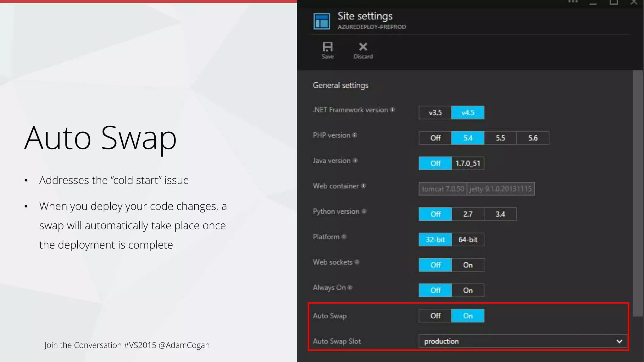Turn Python version Off
Image resolution: width=644 pixels, height=362 pixels.
click(435, 214)
